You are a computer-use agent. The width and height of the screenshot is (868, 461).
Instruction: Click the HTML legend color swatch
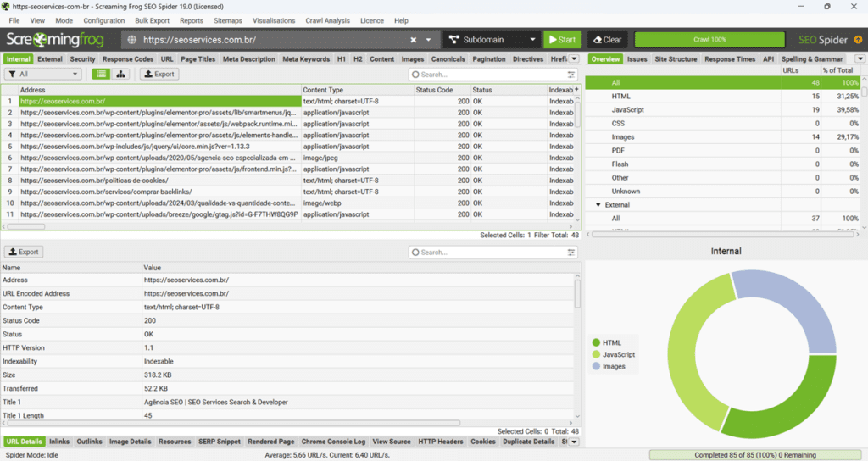[596, 342]
